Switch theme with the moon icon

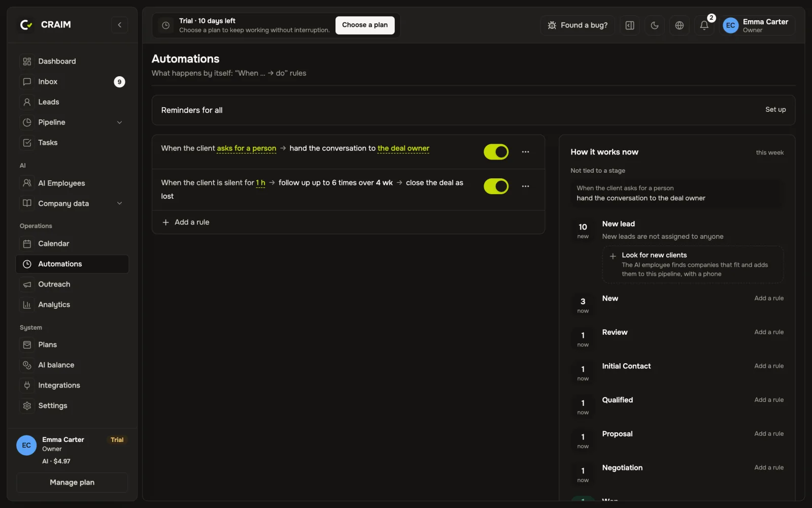[x=655, y=25]
